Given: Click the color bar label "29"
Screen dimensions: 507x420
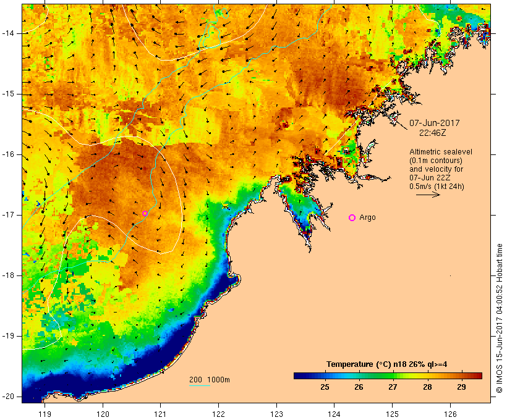Looking at the screenshot, I should (x=461, y=387).
